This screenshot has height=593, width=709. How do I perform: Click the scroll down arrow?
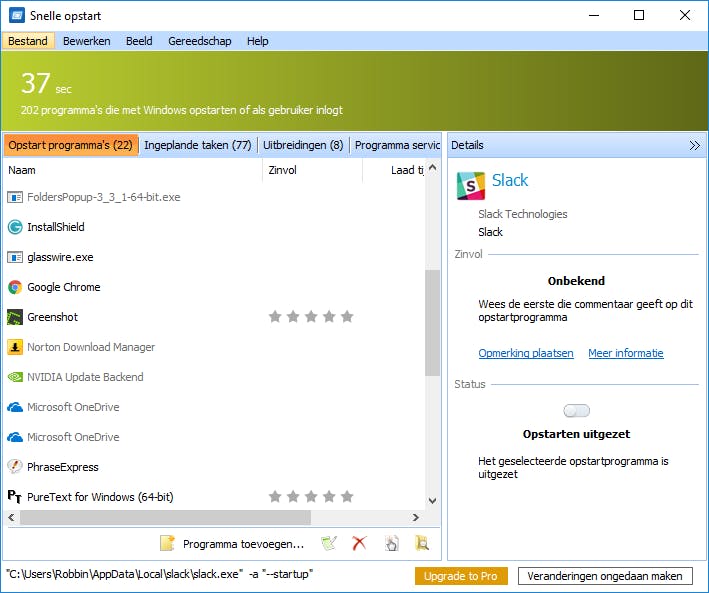pyautogui.click(x=432, y=501)
